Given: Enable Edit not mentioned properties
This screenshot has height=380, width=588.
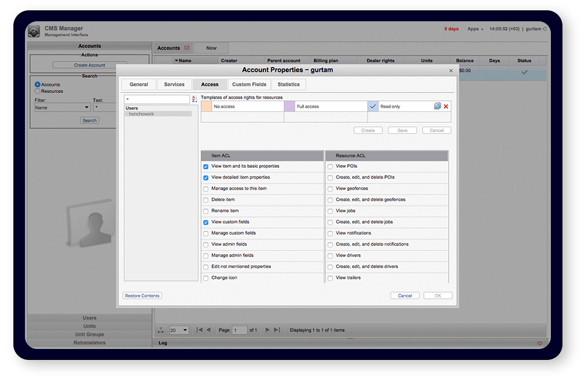Looking at the screenshot, I should click(x=206, y=267).
